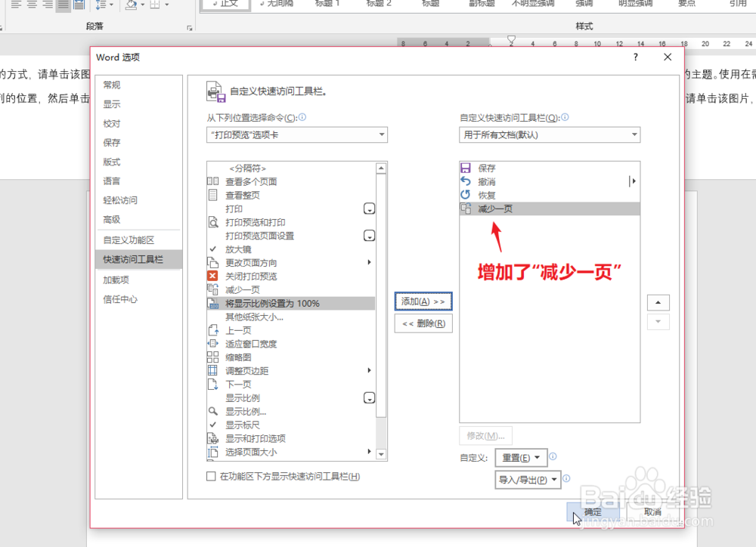
Task: Pick the 更改页面方向 page icon
Action: point(212,263)
